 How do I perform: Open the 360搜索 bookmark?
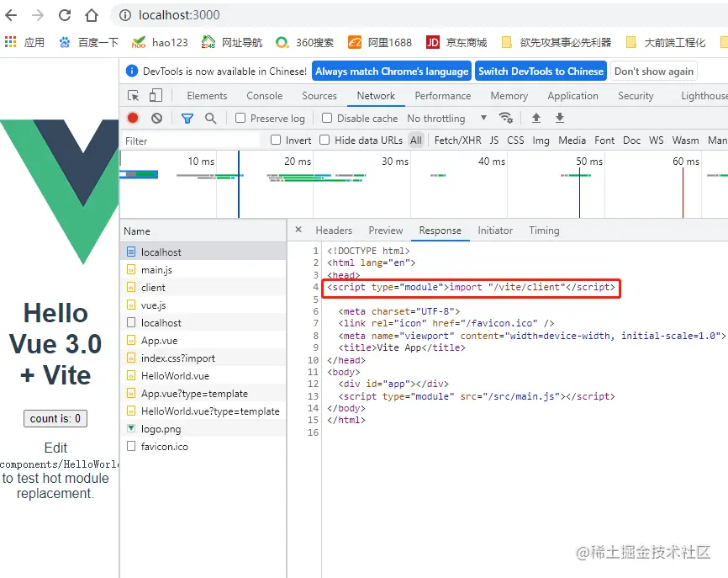click(304, 42)
